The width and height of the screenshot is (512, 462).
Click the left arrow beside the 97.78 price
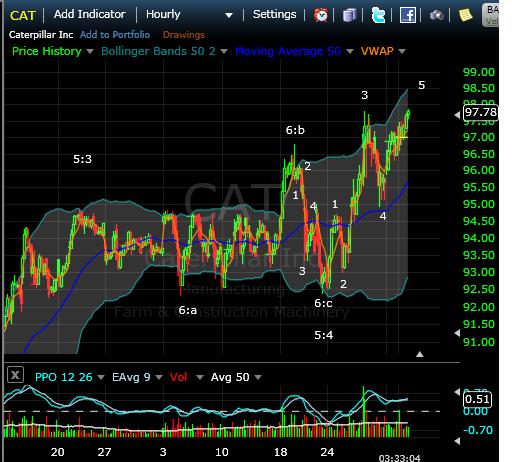pyautogui.click(x=457, y=115)
